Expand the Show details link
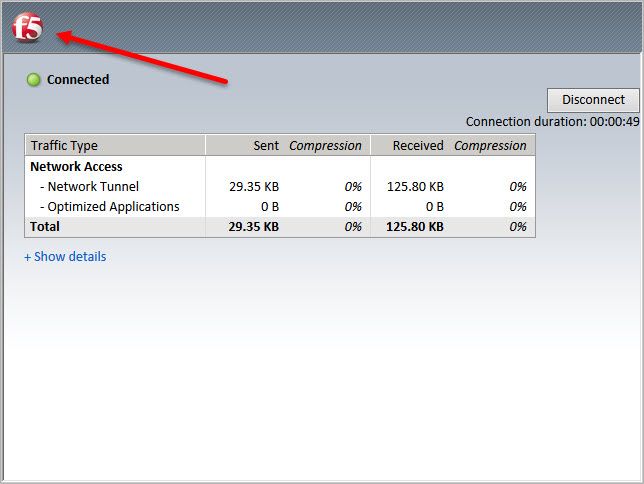The width and height of the screenshot is (644, 484). [x=65, y=257]
